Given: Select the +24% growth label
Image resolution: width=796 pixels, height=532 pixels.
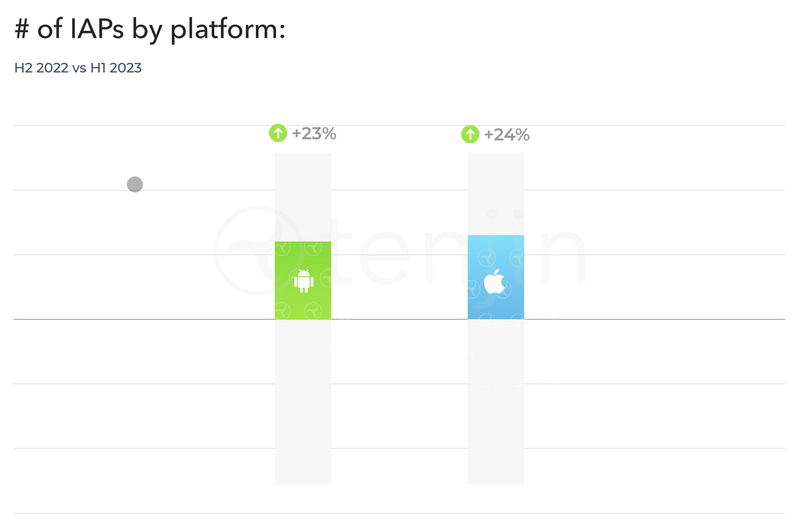Looking at the screenshot, I should (507, 135).
